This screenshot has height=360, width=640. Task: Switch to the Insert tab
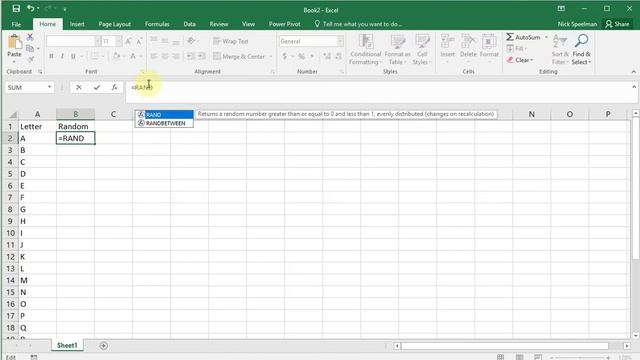pos(77,24)
